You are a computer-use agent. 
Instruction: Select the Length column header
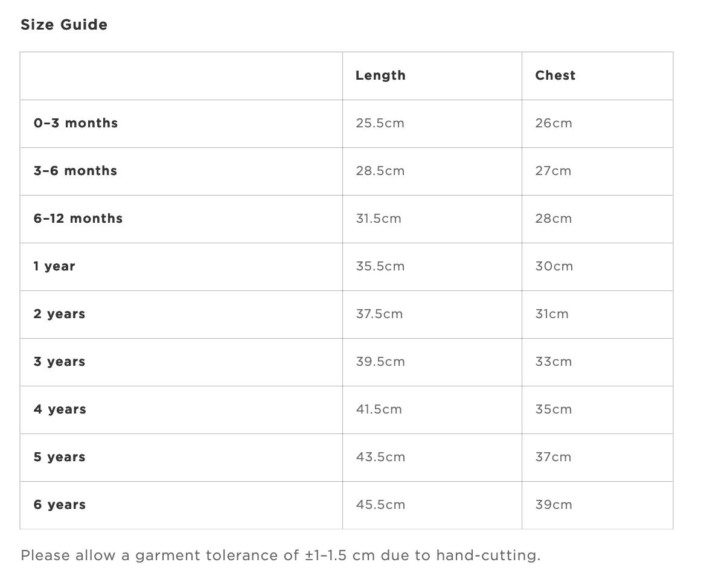point(380,75)
